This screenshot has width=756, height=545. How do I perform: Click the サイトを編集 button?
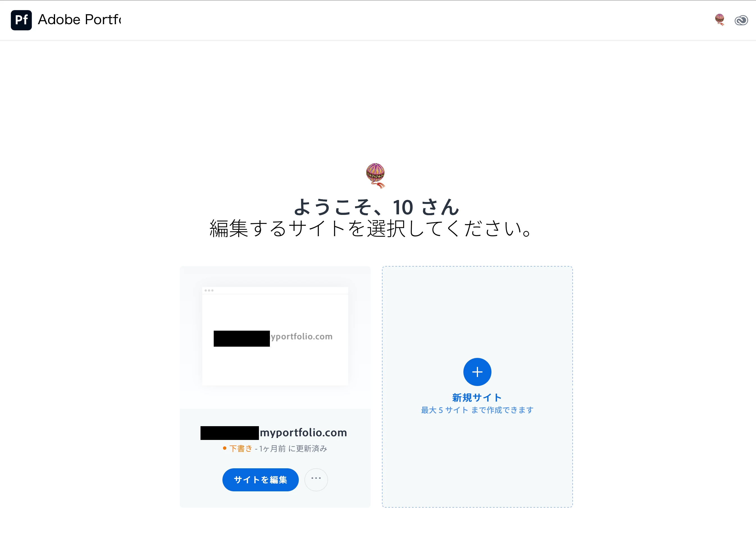tap(260, 480)
